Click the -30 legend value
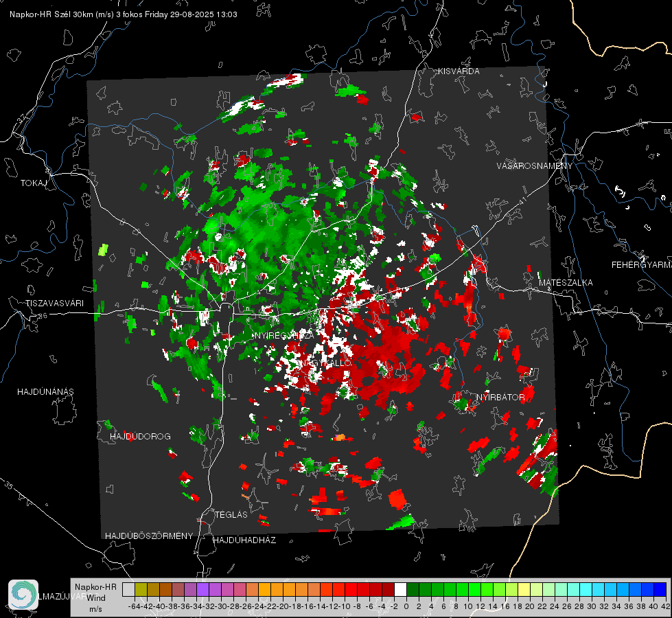This screenshot has height=618, width=672. pyautogui.click(x=221, y=606)
